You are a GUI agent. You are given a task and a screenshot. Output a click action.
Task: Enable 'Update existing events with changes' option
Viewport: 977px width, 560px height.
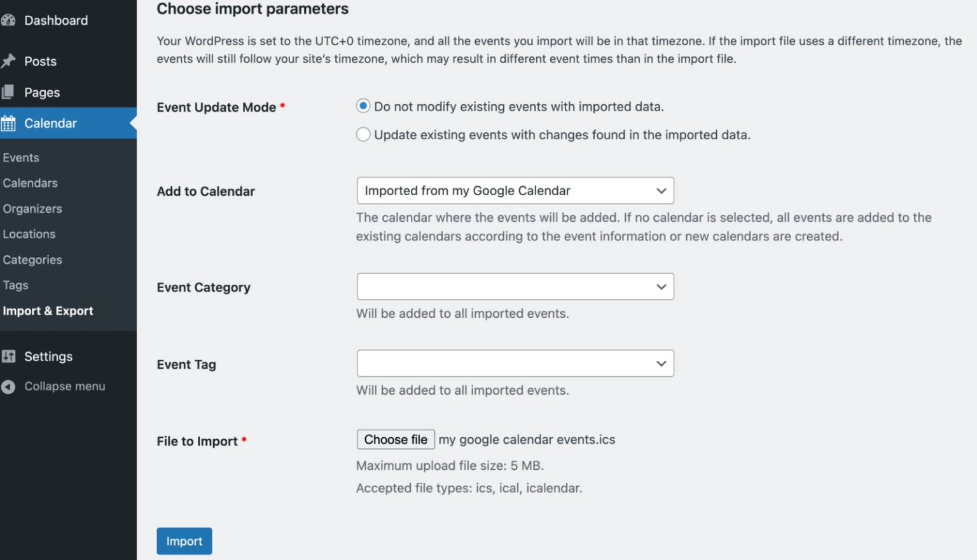[x=363, y=134]
